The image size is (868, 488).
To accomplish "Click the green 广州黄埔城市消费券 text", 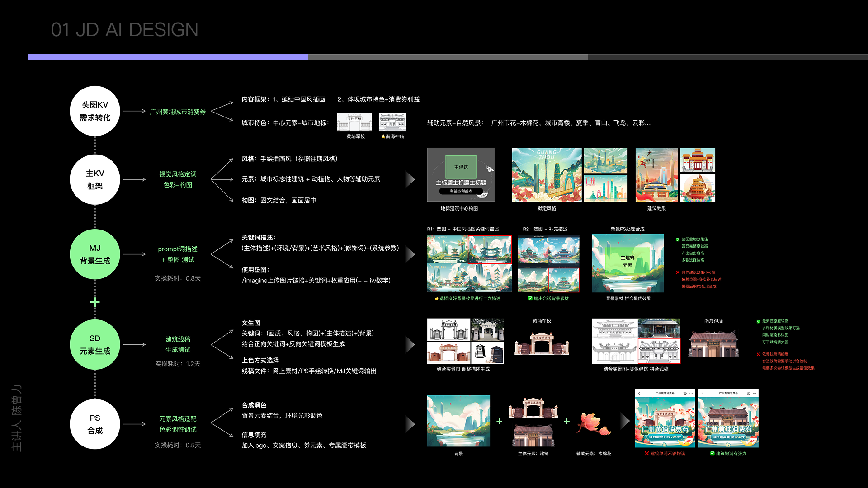I will pyautogui.click(x=178, y=112).
